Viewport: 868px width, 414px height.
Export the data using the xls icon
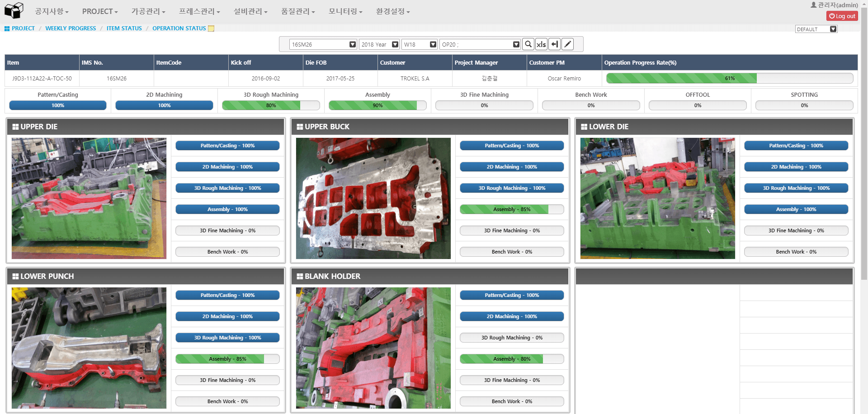pos(541,44)
